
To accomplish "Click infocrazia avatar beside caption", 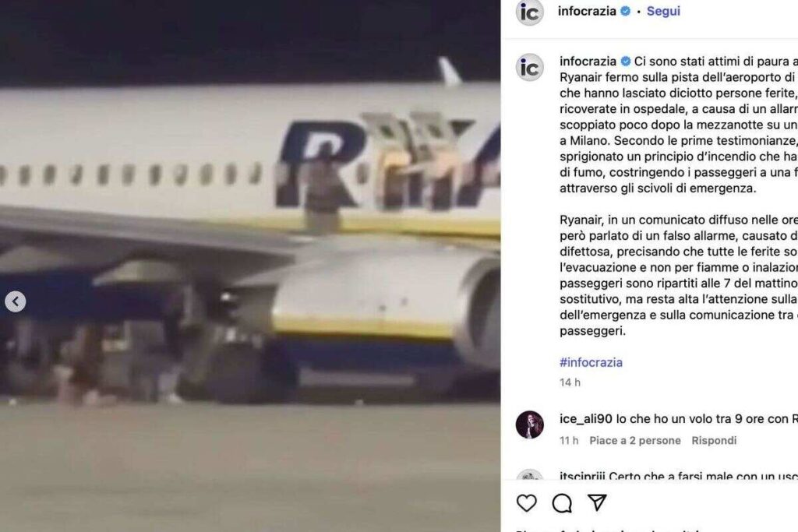I will pos(529,68).
